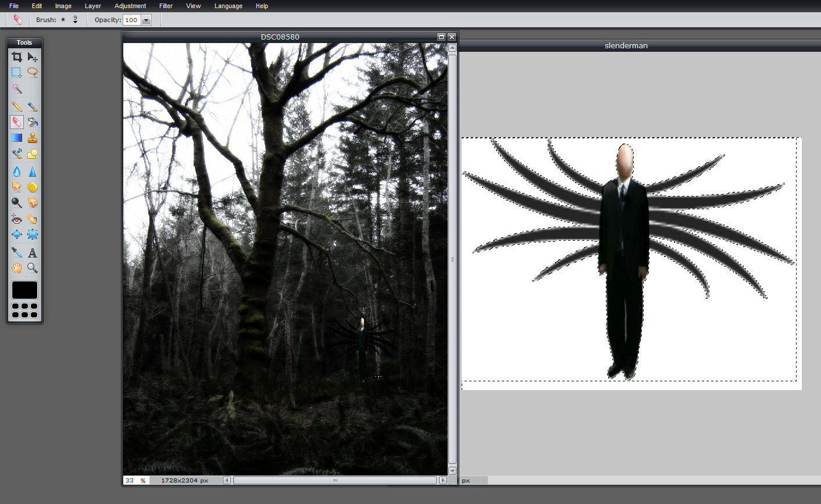Open the Help menu
Viewport: 821px width, 504px height.
tap(262, 6)
